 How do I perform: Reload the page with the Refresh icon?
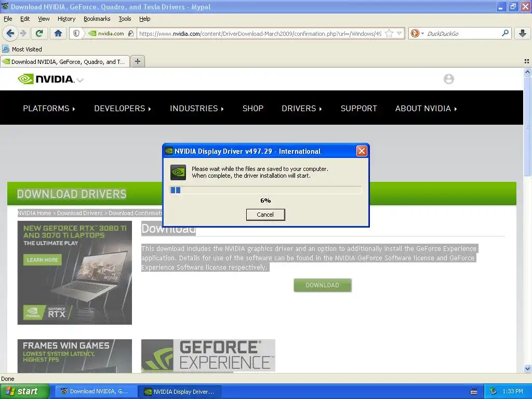(39, 33)
